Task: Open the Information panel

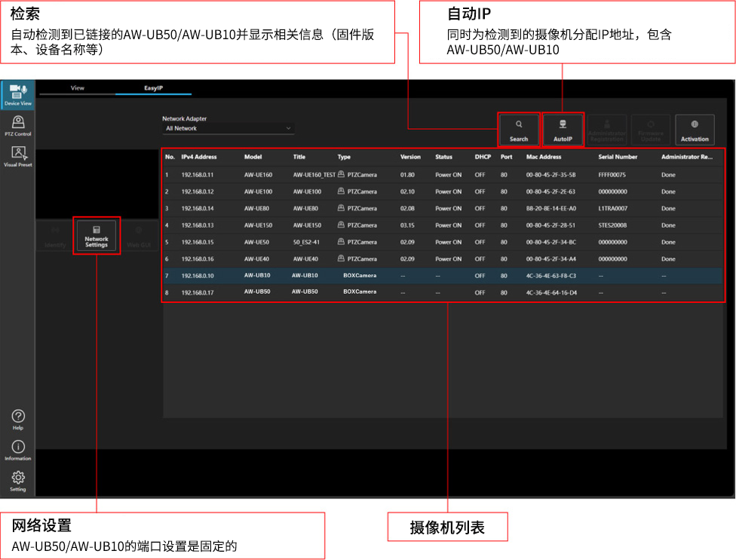Action: tap(18, 450)
